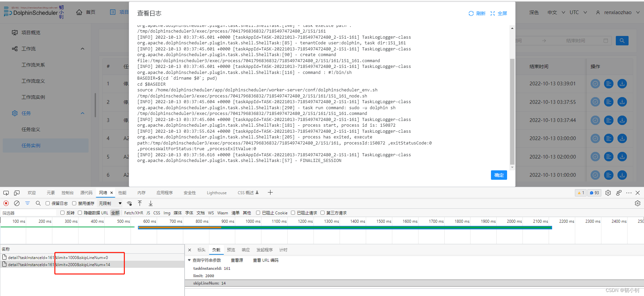Click the 查看 URL 编码 link

pos(265,260)
